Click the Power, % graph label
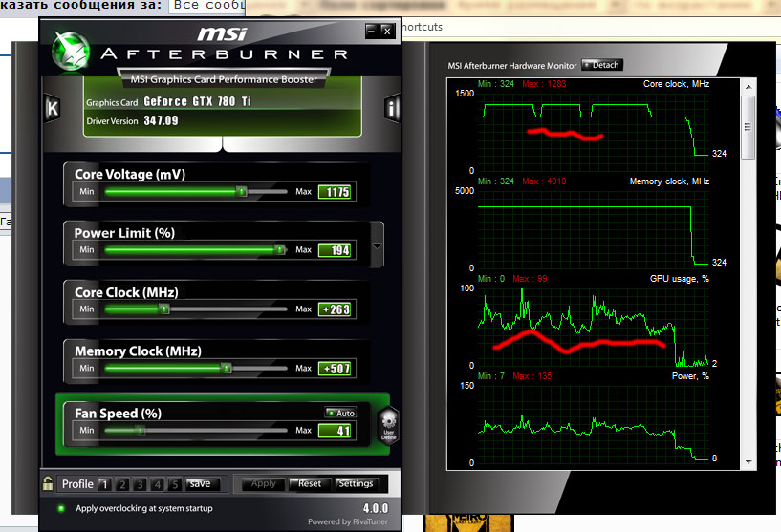Image resolution: width=781 pixels, height=532 pixels. coord(690,375)
